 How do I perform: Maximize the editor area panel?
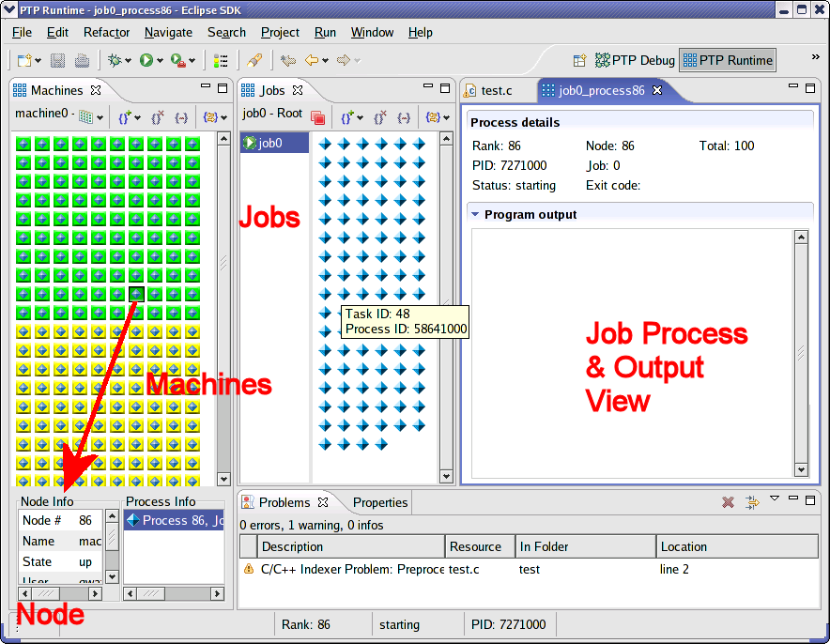pos(810,88)
